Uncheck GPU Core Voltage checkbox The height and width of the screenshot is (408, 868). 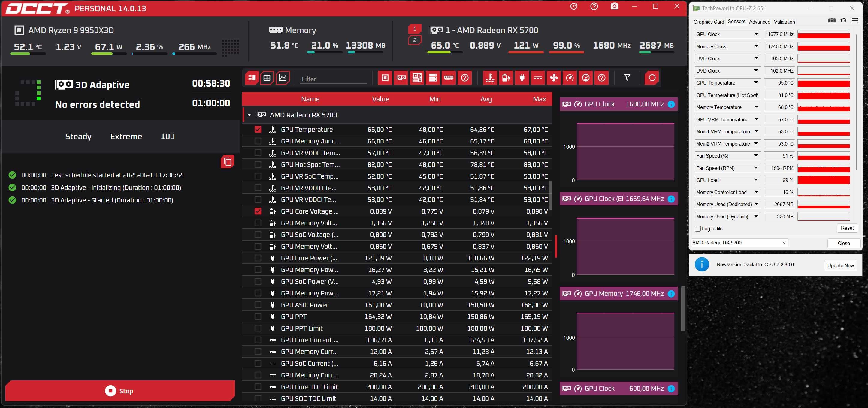pyautogui.click(x=258, y=211)
